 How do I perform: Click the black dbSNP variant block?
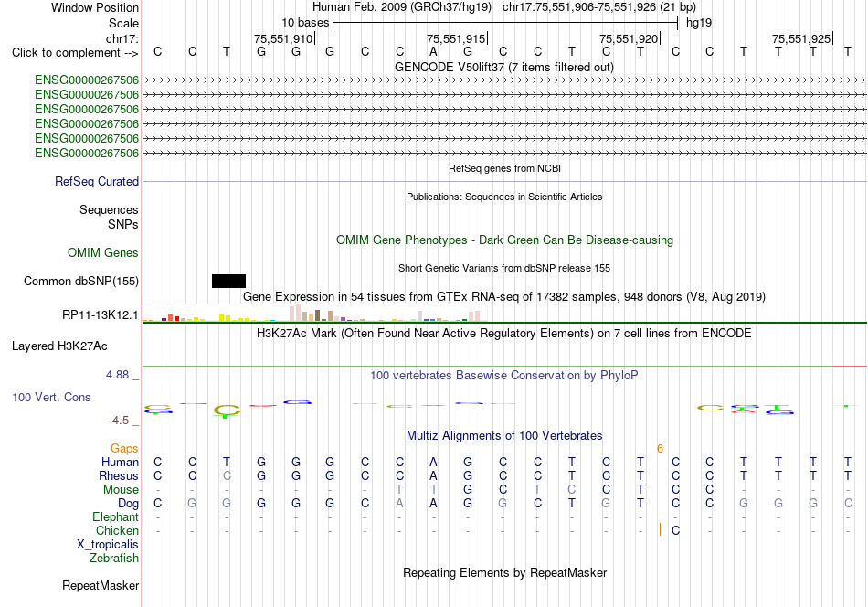(228, 281)
